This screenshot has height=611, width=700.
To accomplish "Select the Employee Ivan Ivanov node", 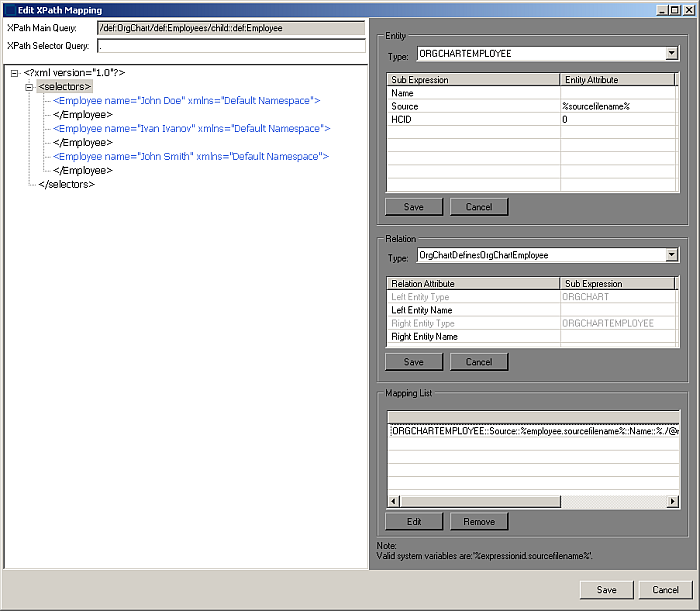I will click(x=191, y=129).
